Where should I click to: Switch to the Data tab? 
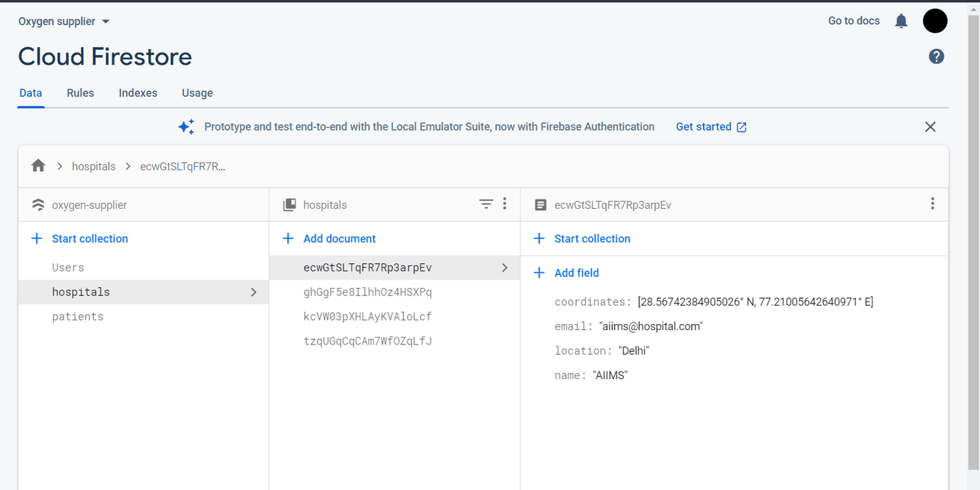(31, 93)
